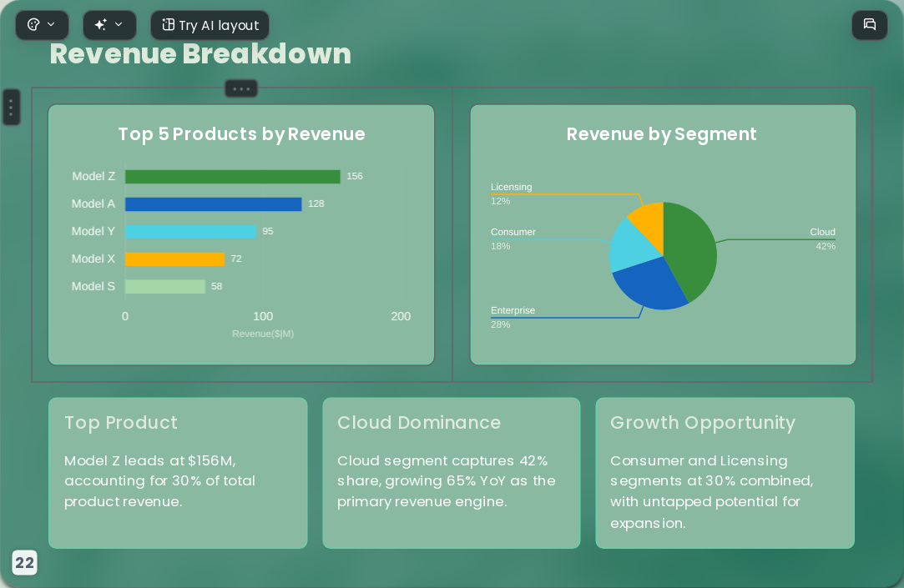Screen dimensions: 904x588
Task: Select the Top Product card heading
Action: click(121, 423)
